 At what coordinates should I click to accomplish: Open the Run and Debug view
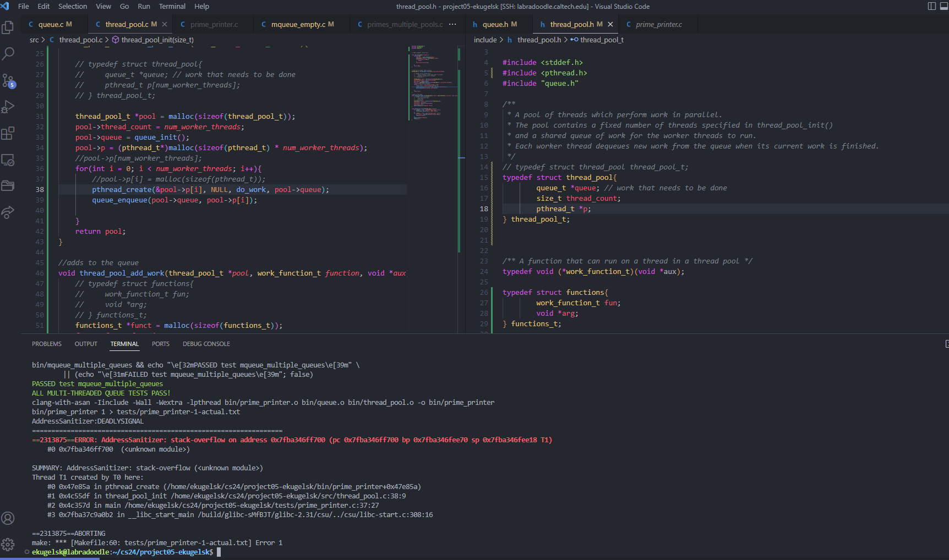click(x=8, y=107)
